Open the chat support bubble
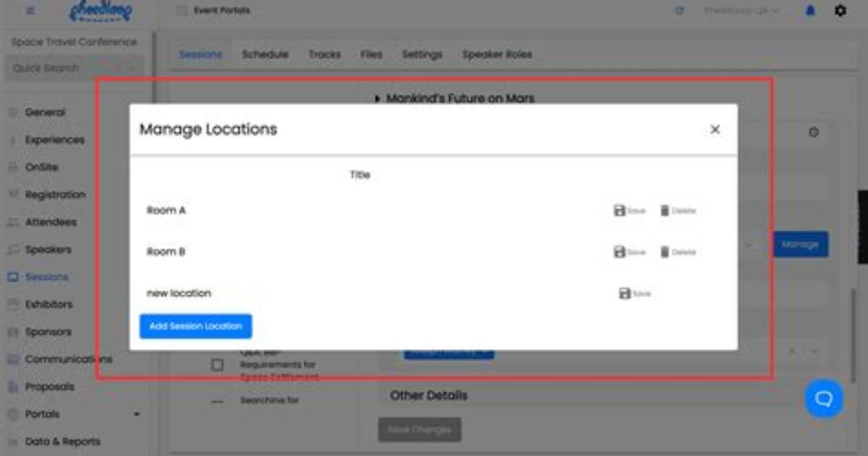The height and width of the screenshot is (456, 868). pyautogui.click(x=824, y=399)
